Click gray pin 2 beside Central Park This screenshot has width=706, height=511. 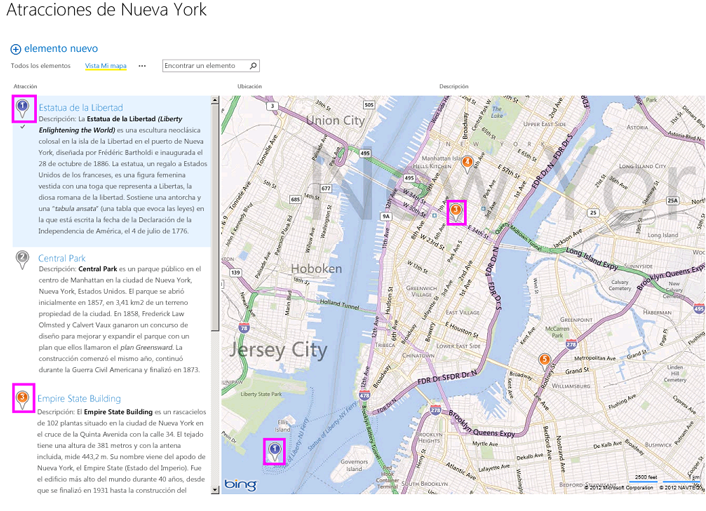tap(22, 260)
